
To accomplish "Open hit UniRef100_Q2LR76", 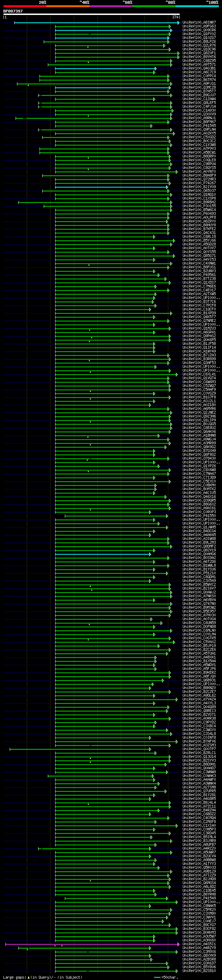I will click(199, 45).
